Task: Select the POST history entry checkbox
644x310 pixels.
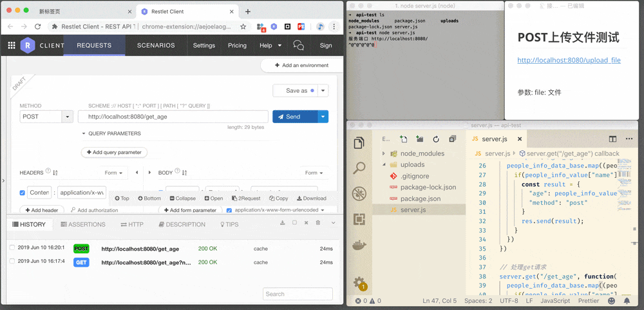Action: pos(12,247)
